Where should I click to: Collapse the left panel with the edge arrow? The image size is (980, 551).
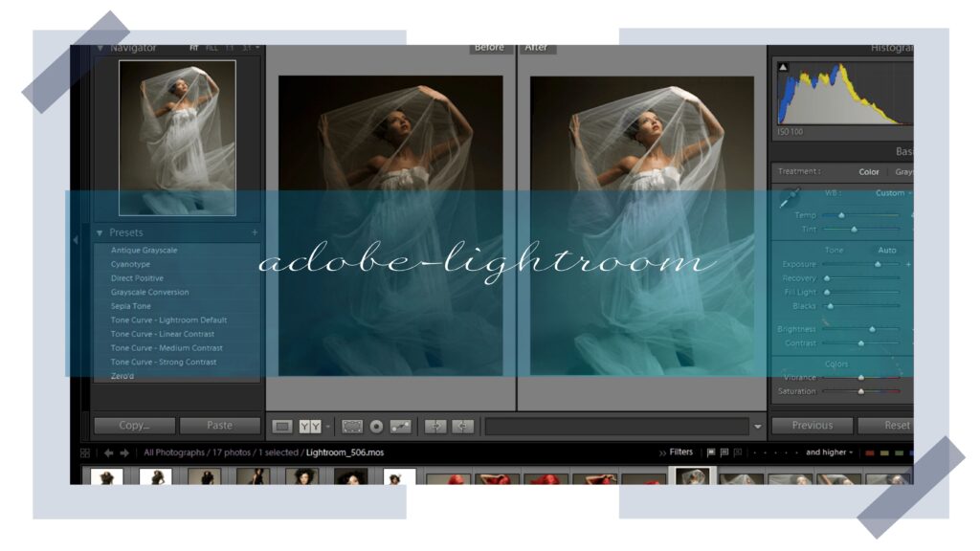[76, 239]
